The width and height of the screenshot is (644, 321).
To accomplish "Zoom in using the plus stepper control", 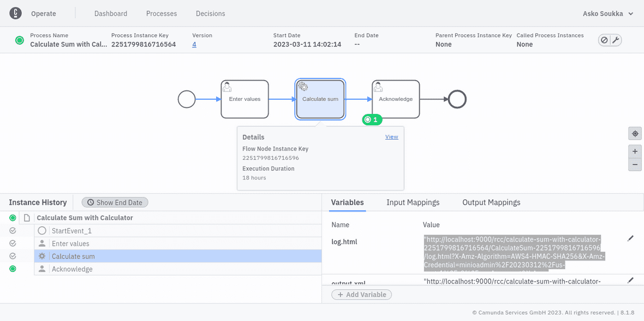I will point(635,151).
